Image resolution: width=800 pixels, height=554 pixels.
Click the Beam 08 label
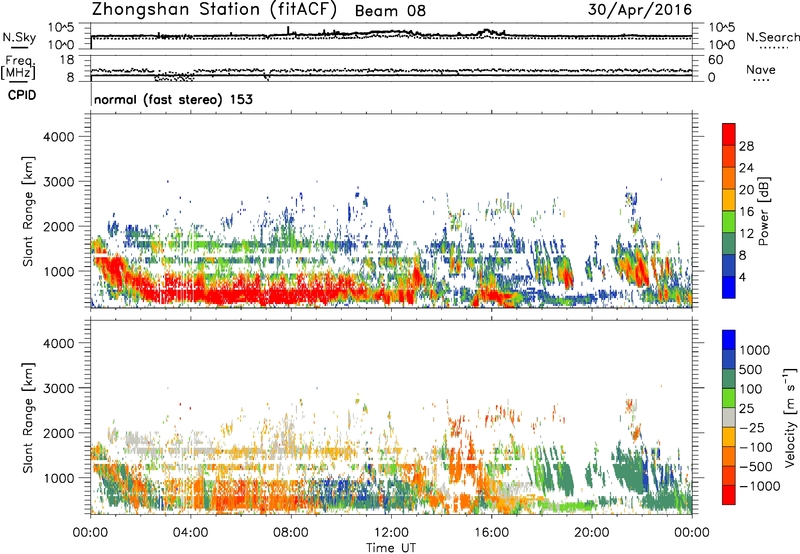[x=390, y=11]
